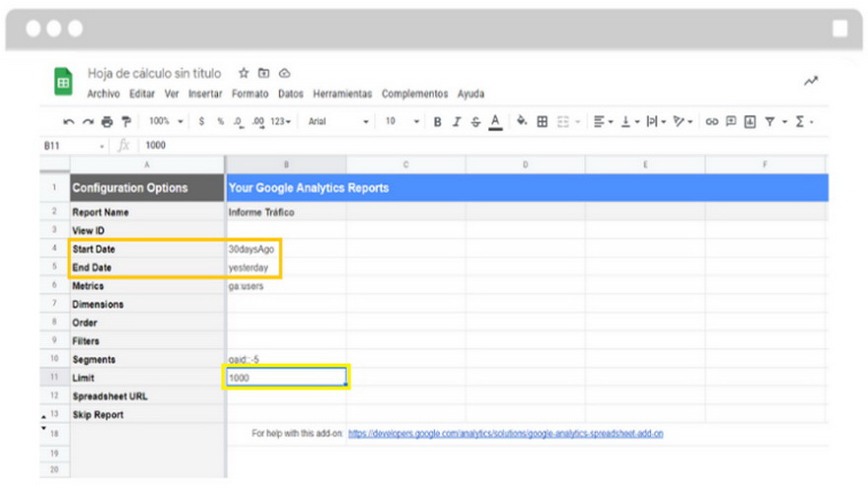The height and width of the screenshot is (488, 868).
Task: Open the text wrapping dropdown
Action: [656, 121]
